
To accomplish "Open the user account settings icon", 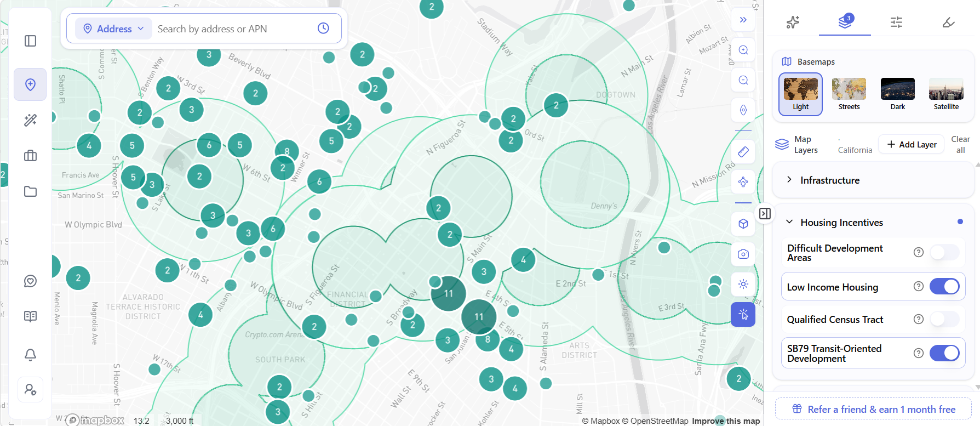I will tap(31, 390).
